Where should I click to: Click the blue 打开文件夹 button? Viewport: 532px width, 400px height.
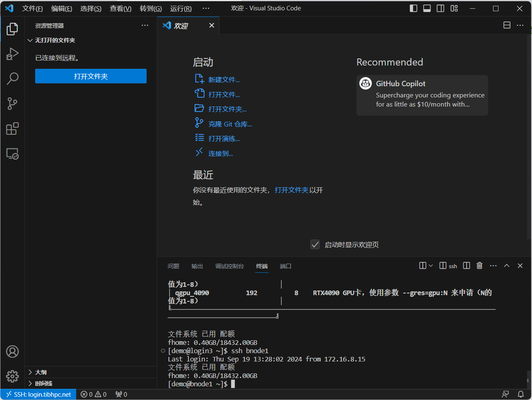(91, 76)
